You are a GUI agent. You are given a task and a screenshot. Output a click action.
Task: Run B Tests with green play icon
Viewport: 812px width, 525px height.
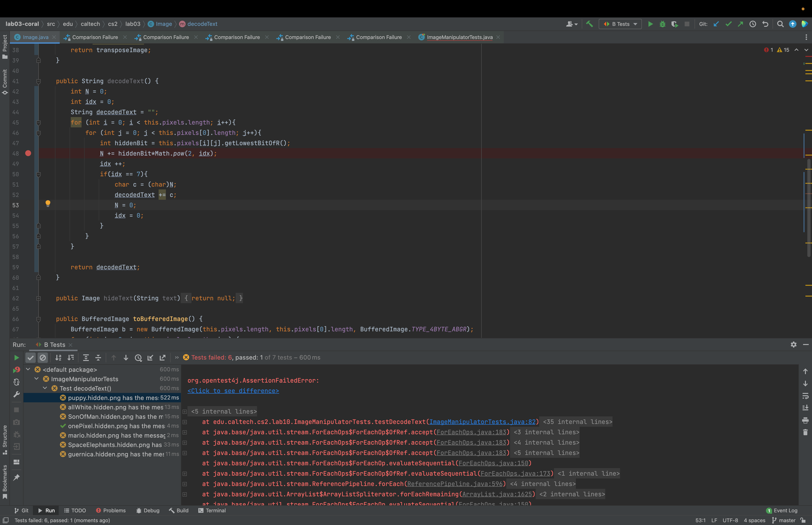point(650,24)
